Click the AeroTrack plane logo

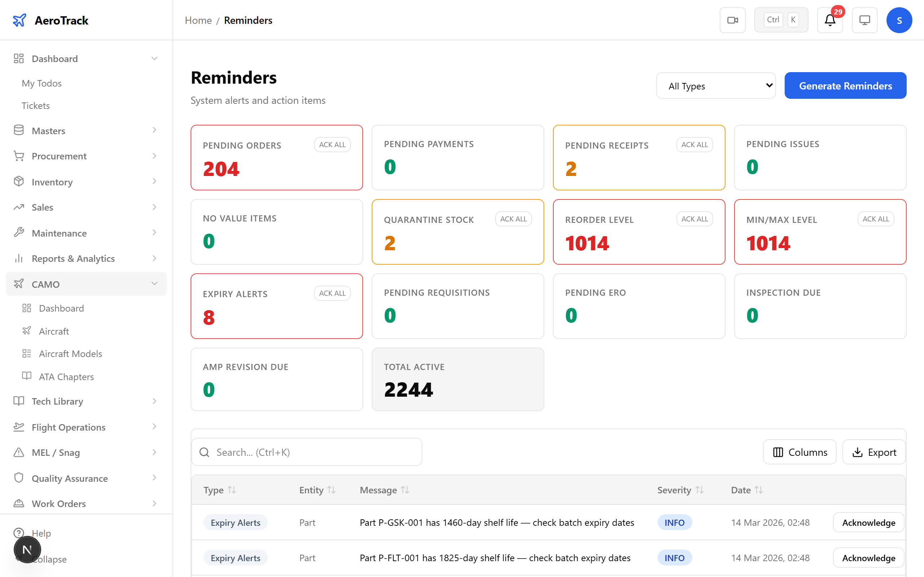click(19, 20)
